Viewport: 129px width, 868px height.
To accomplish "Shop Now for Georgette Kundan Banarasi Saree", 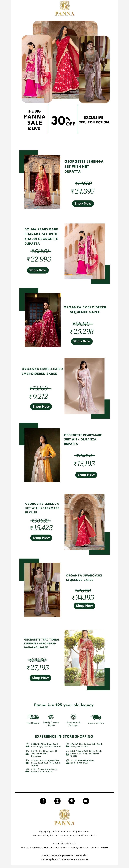I will [x=40, y=678].
